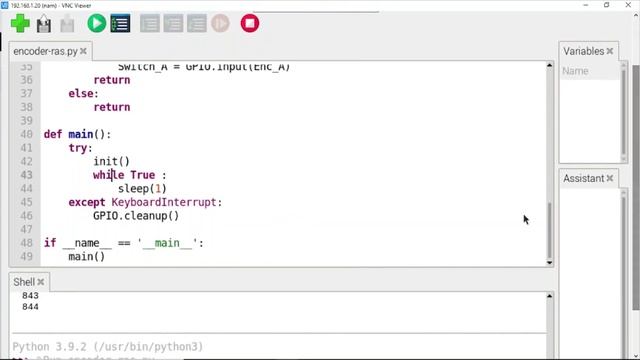Click the 'return' statement on line 36

112,80
